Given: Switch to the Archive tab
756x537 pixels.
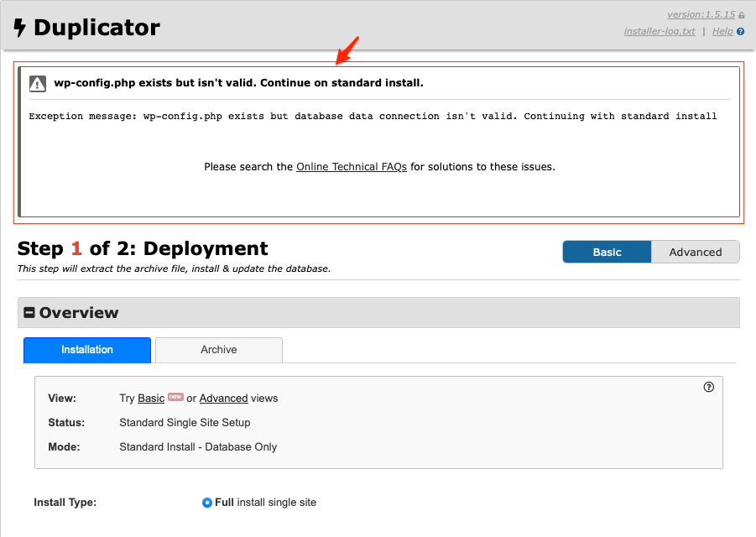Looking at the screenshot, I should click(219, 350).
